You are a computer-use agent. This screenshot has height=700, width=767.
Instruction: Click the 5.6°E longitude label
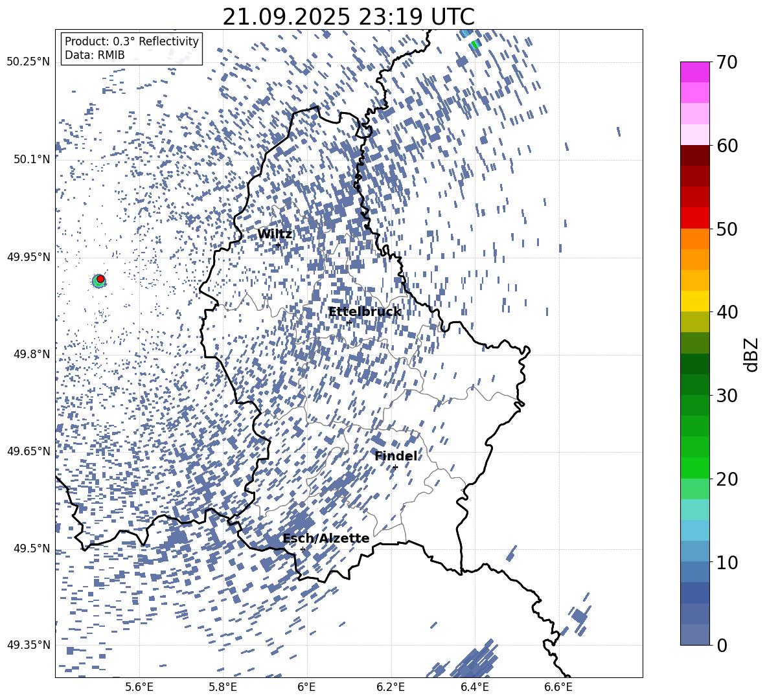point(139,687)
